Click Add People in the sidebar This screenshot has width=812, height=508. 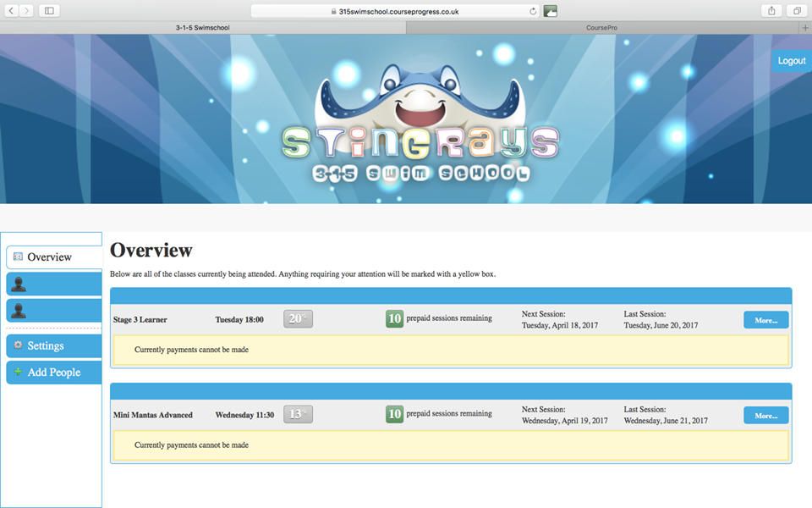pos(54,373)
